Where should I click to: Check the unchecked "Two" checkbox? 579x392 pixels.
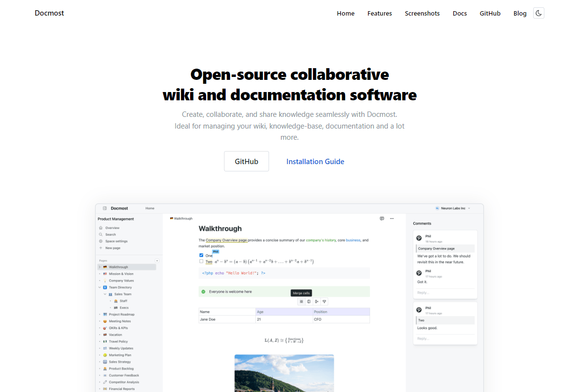(x=201, y=261)
